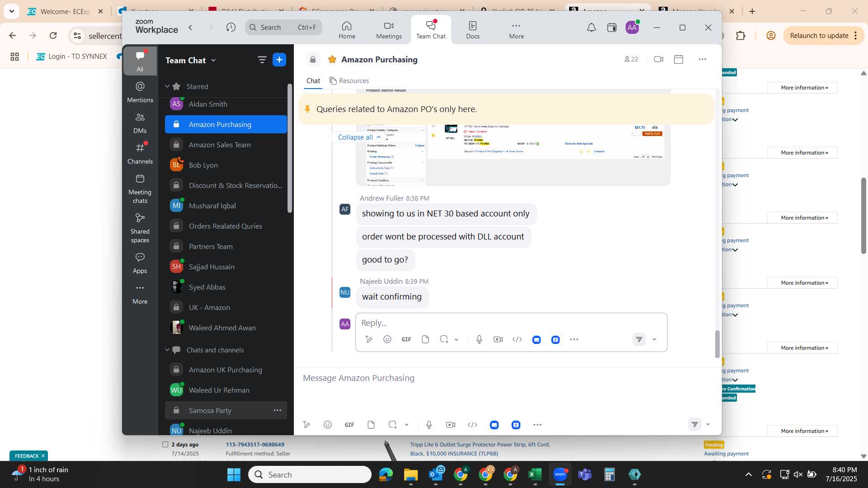The image size is (868, 488).
Task: Open Apps in the sidebar
Action: [140, 263]
